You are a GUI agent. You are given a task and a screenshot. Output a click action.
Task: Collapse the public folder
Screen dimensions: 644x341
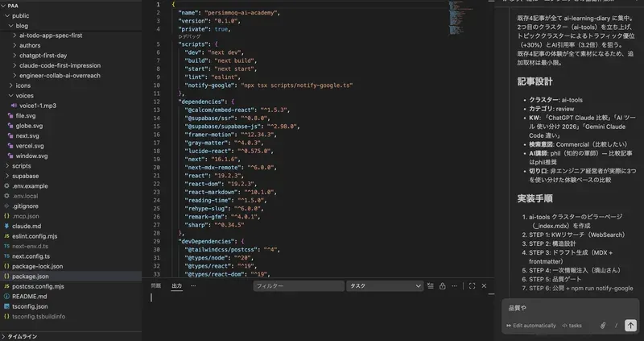pyautogui.click(x=7, y=15)
